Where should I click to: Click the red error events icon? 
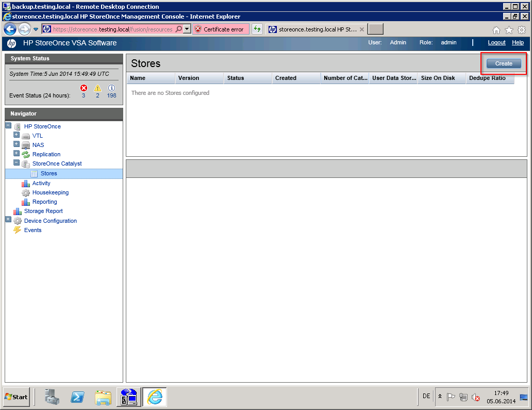point(84,88)
